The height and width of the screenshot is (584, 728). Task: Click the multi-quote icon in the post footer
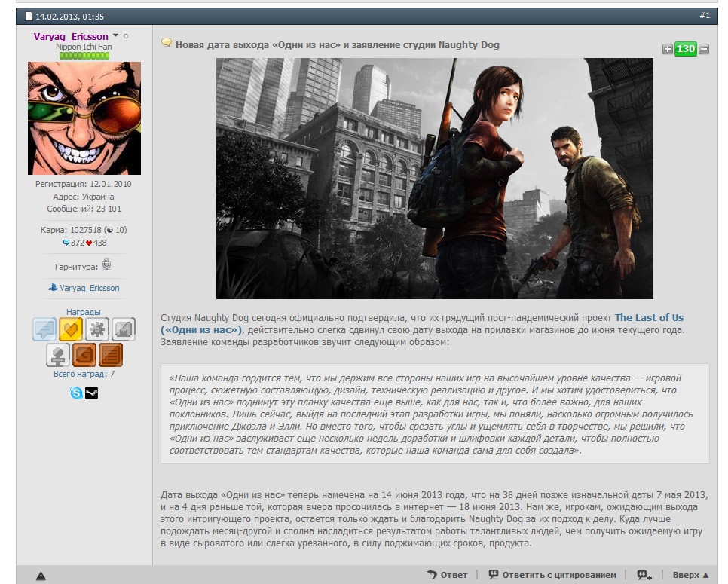[x=644, y=575]
